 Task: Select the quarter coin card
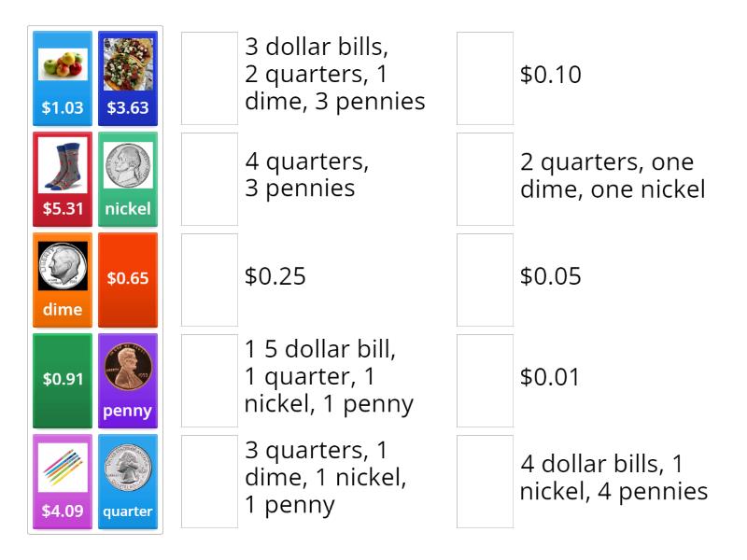128,481
